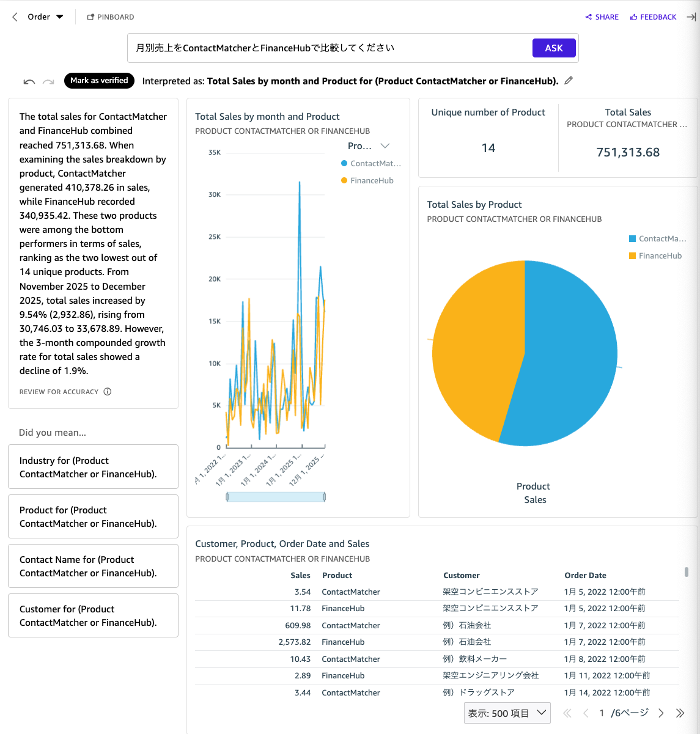Click the back chevron to leave the Order topic
The height and width of the screenshot is (734, 700).
pyautogui.click(x=14, y=17)
